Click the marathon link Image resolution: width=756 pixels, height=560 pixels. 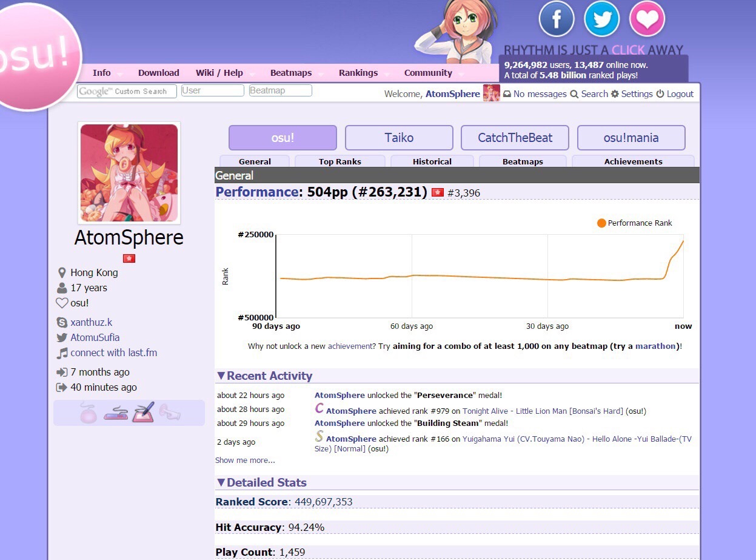click(655, 346)
